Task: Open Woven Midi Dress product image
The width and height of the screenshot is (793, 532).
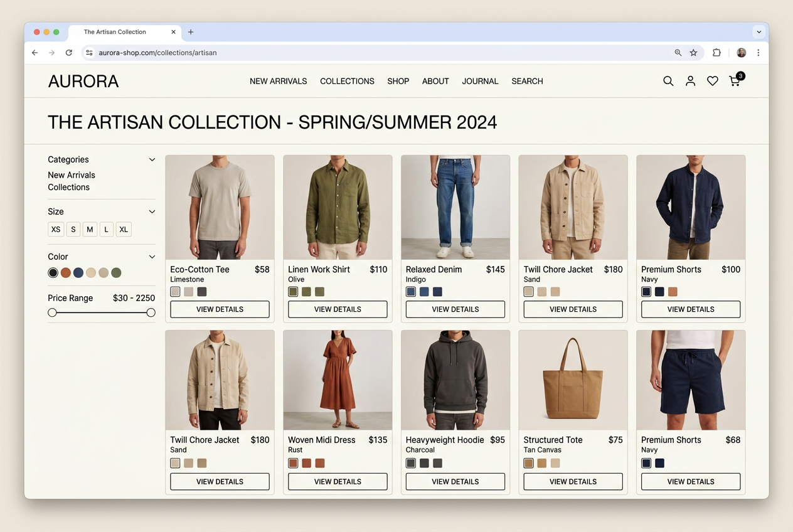Action: coord(338,380)
